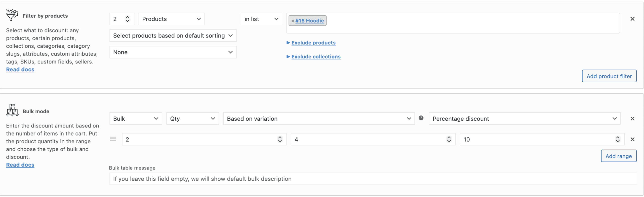Click the 'Filter by products' heading text
Screen dimensions: 644x197
coord(45,16)
